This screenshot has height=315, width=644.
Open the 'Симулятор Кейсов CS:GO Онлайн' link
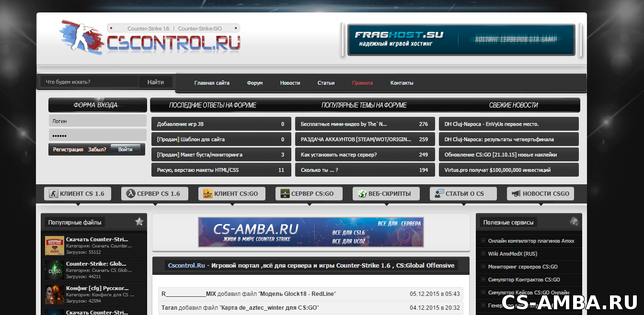click(x=529, y=292)
